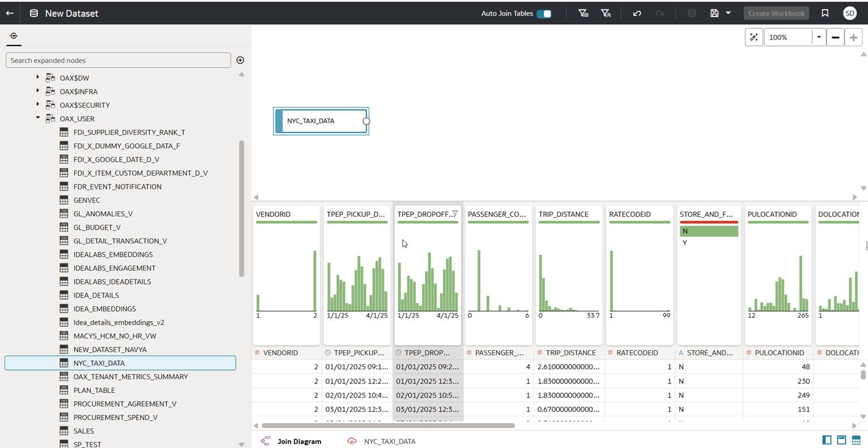Screen dimensions: 868x448
Task: Save the dataset
Action: 714,13
